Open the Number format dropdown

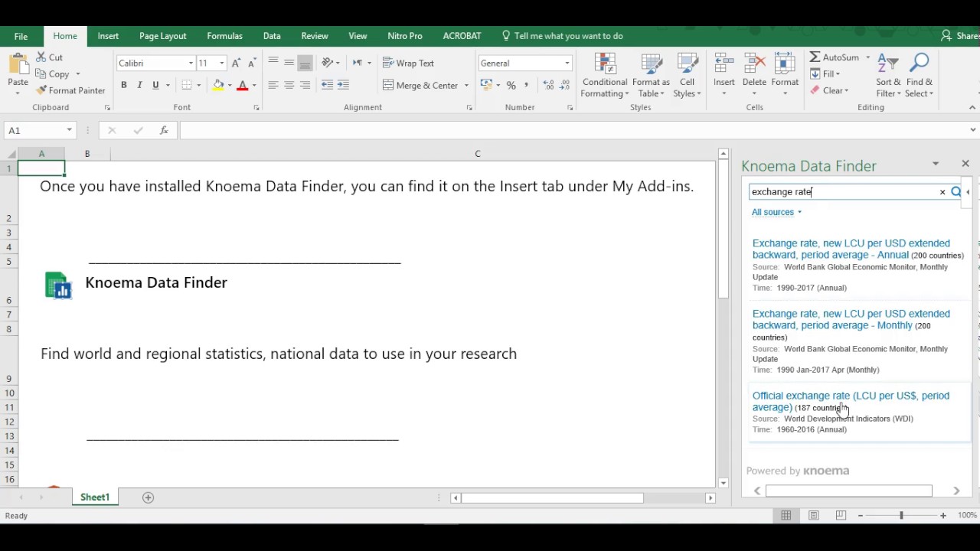point(567,63)
